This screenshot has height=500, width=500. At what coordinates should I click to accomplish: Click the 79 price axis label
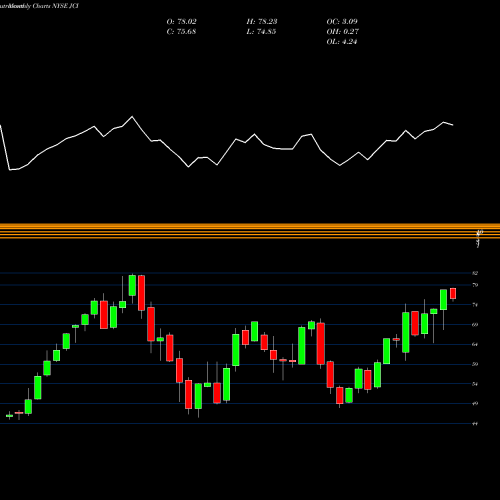coord(475,285)
